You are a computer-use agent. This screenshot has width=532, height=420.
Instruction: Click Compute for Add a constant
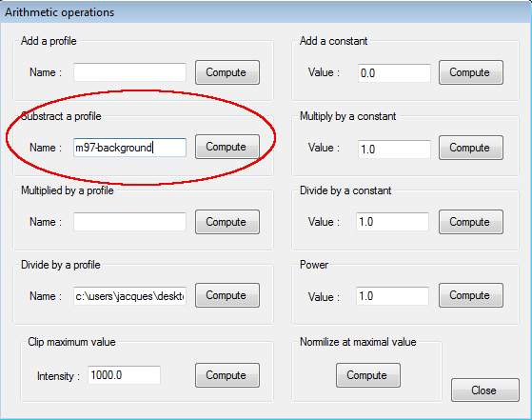tap(470, 72)
